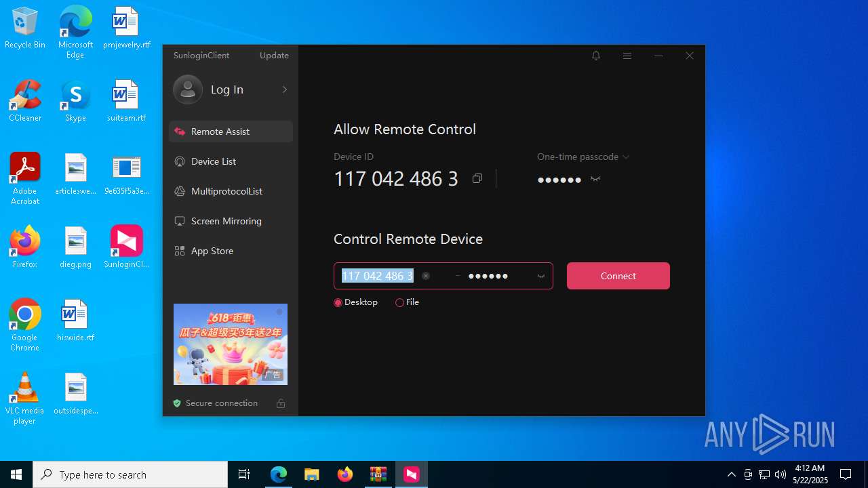Open the Windows Start menu
Viewport: 868px width, 488px height.
pos(16,474)
